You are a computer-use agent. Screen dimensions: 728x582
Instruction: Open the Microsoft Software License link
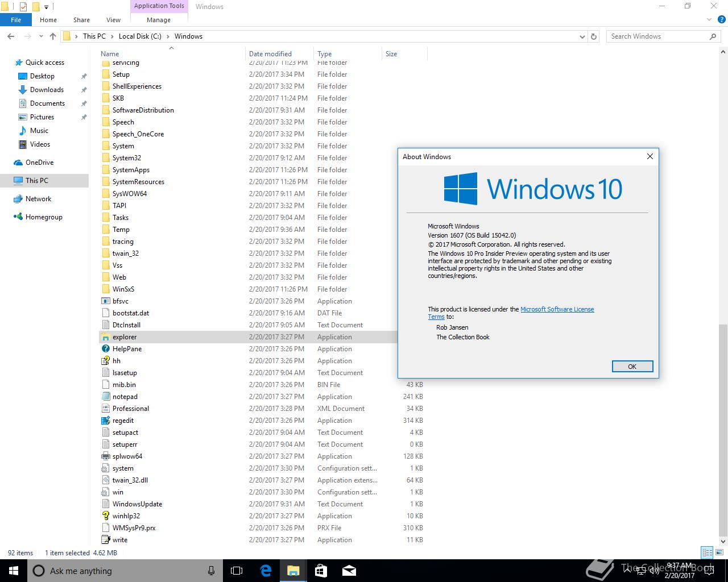[557, 309]
